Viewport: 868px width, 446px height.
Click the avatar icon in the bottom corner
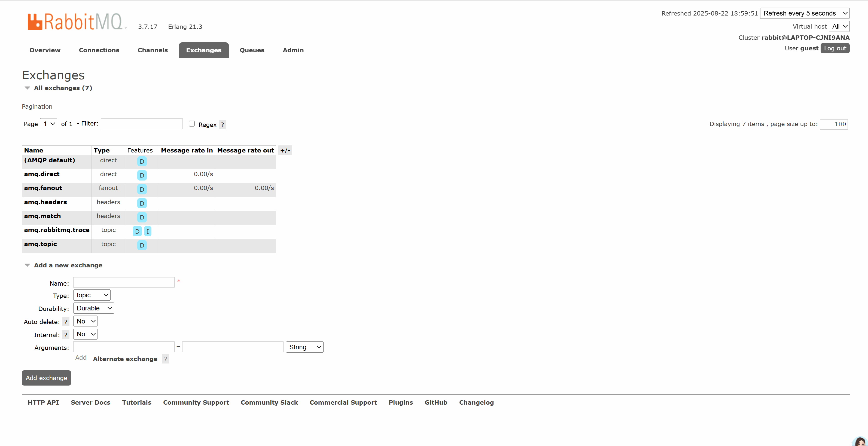point(860,442)
